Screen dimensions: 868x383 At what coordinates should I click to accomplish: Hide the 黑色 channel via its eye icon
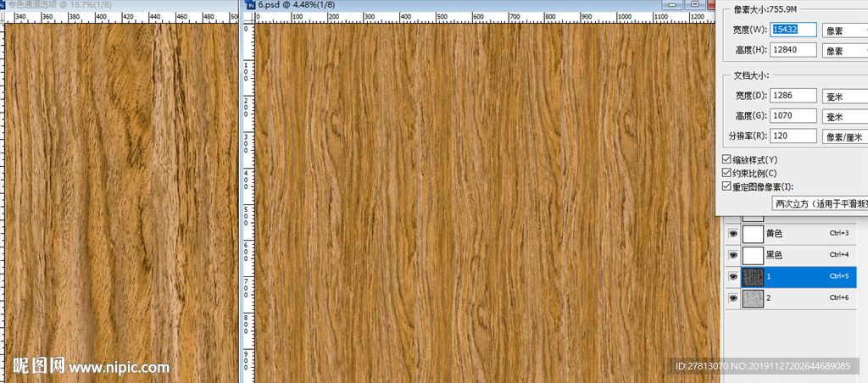pyautogui.click(x=733, y=255)
